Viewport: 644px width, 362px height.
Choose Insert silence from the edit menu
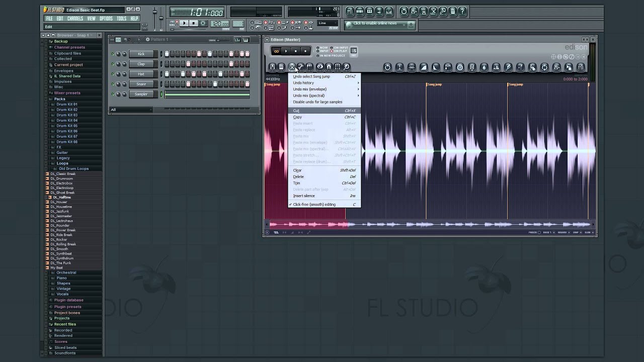click(324, 196)
